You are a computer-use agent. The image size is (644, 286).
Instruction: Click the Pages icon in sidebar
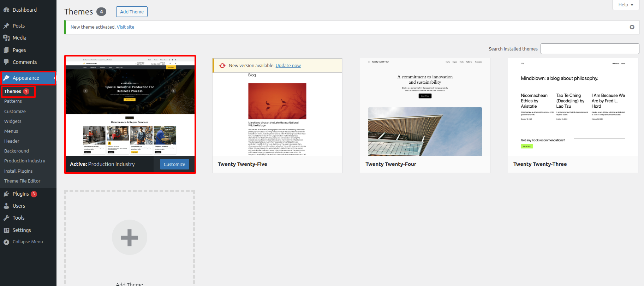pos(6,50)
